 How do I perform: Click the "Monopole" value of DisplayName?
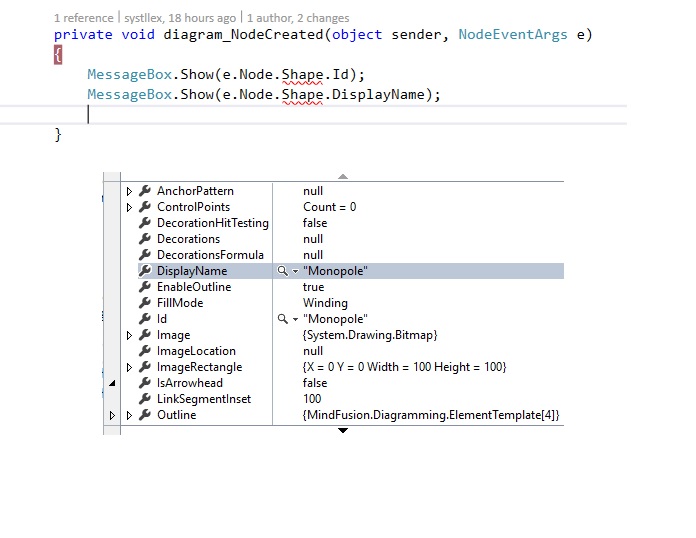(x=335, y=271)
